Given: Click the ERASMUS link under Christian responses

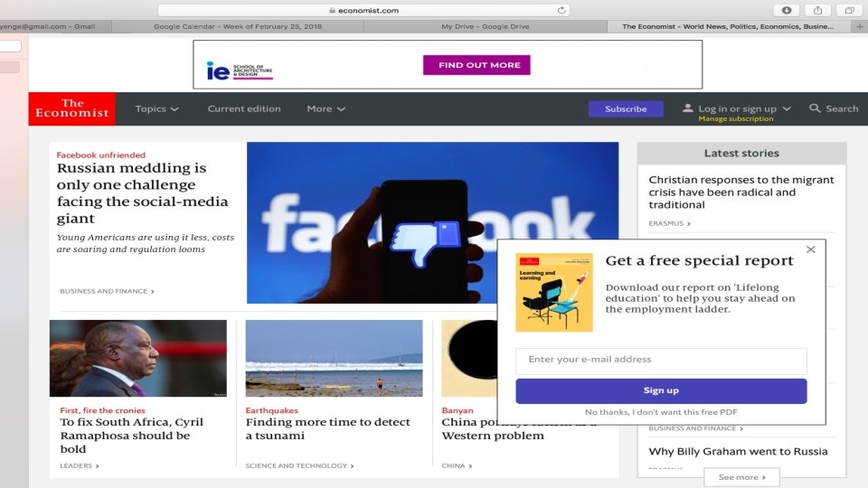Looking at the screenshot, I should click(x=669, y=223).
